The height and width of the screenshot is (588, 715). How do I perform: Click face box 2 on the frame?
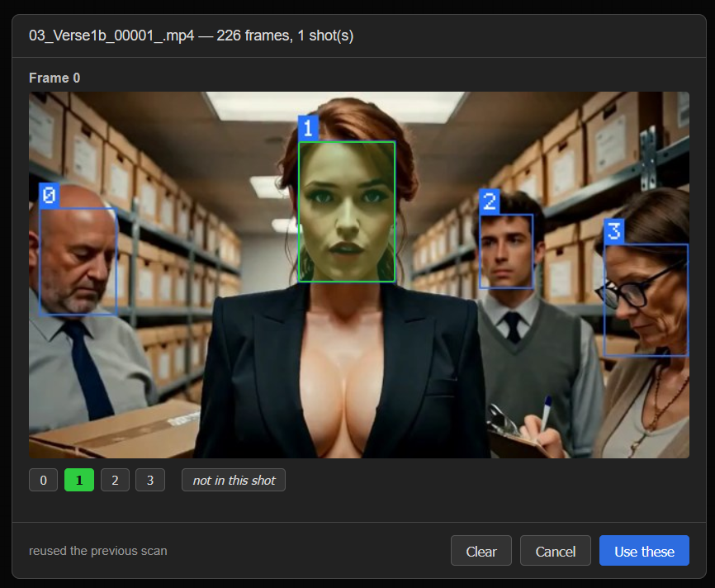pos(506,251)
